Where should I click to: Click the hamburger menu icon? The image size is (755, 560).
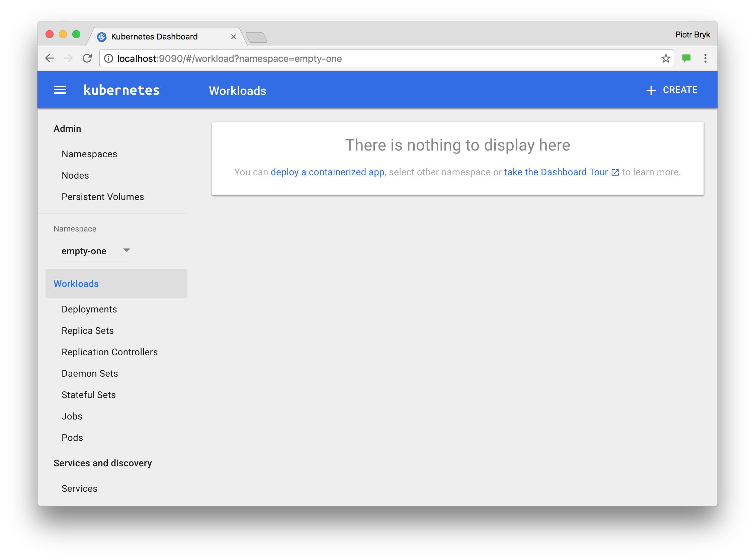(61, 90)
